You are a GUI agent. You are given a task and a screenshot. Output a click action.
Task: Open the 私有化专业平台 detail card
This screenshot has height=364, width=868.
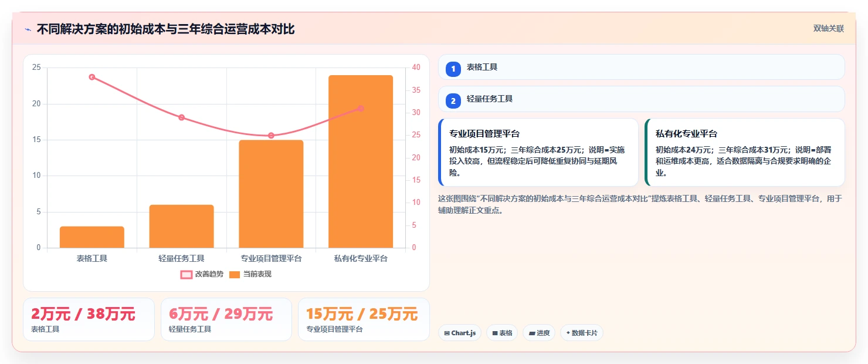[745, 153]
